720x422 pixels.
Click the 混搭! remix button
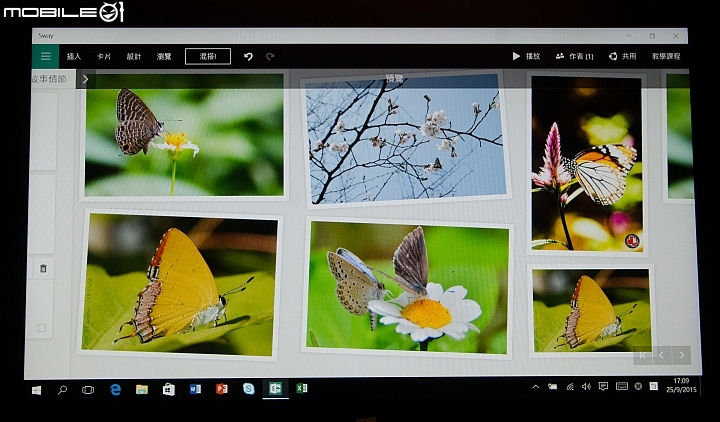[208, 56]
